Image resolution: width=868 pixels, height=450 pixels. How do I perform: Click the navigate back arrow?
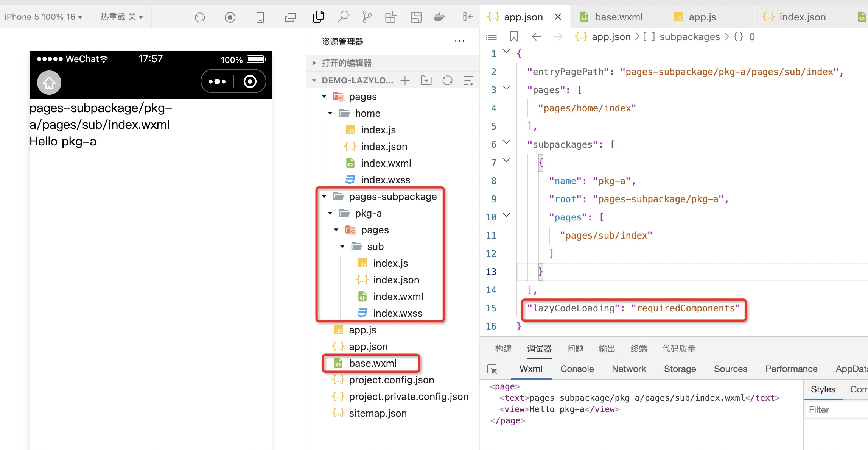(x=537, y=37)
